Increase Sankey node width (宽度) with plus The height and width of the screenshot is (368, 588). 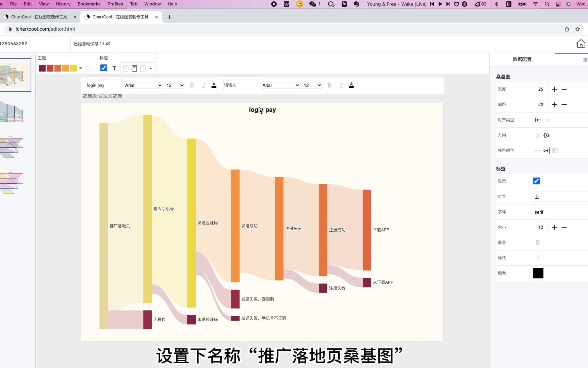pyautogui.click(x=555, y=89)
